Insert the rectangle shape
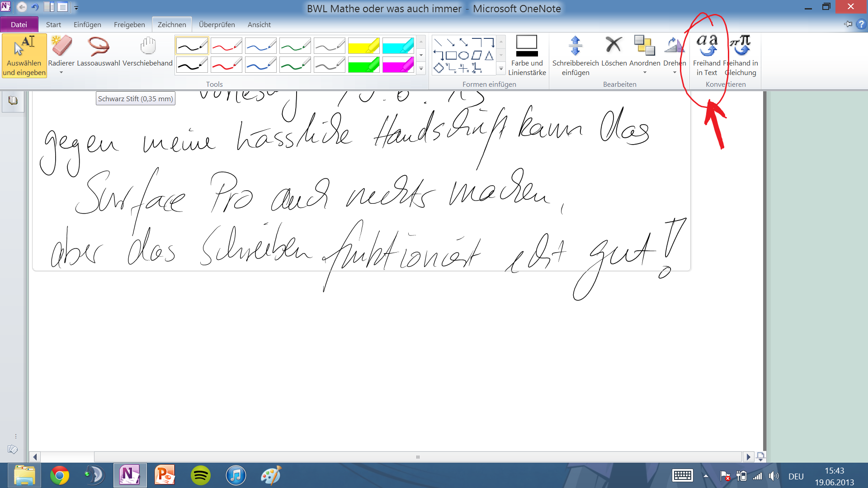Viewport: 868px width, 488px height. (451, 56)
